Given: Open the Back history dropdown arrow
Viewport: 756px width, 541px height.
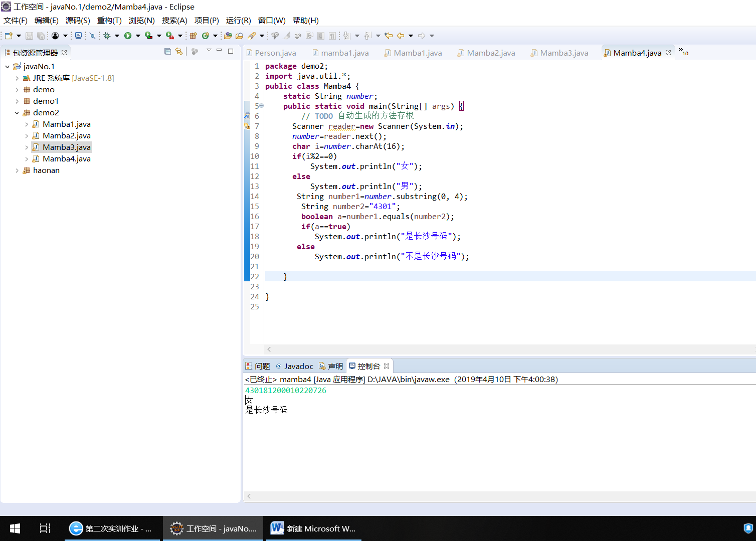Looking at the screenshot, I should point(411,36).
